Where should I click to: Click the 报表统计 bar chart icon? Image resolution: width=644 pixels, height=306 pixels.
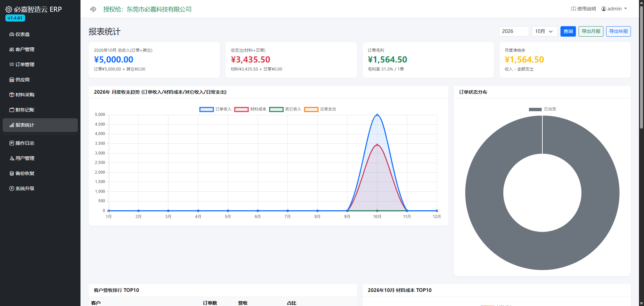coord(12,125)
